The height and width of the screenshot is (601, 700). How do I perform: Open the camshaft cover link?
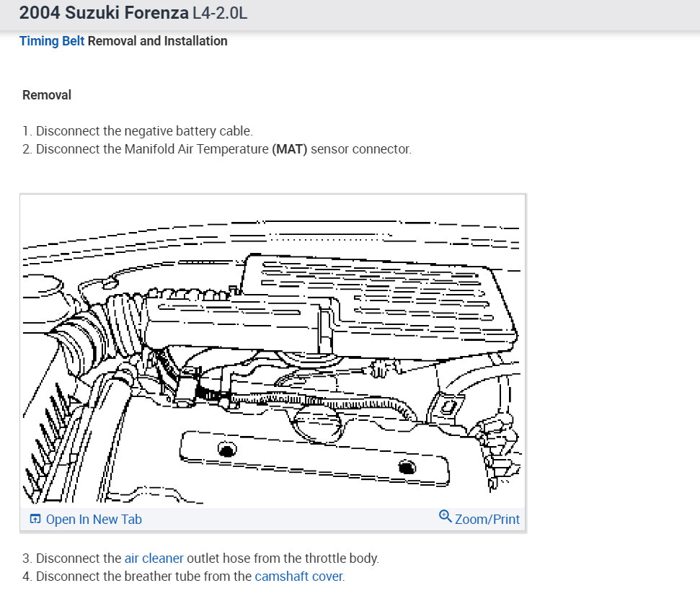298,576
